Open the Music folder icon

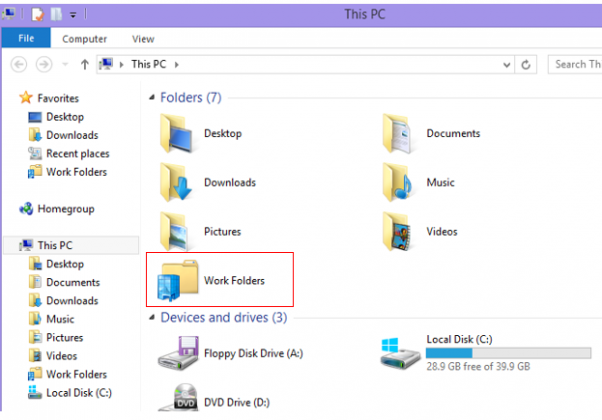(x=400, y=182)
